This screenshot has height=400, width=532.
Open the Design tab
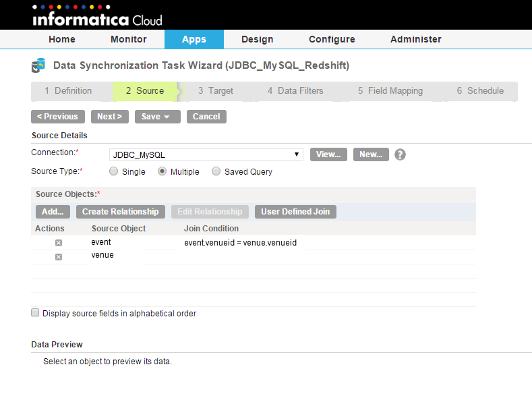257,39
